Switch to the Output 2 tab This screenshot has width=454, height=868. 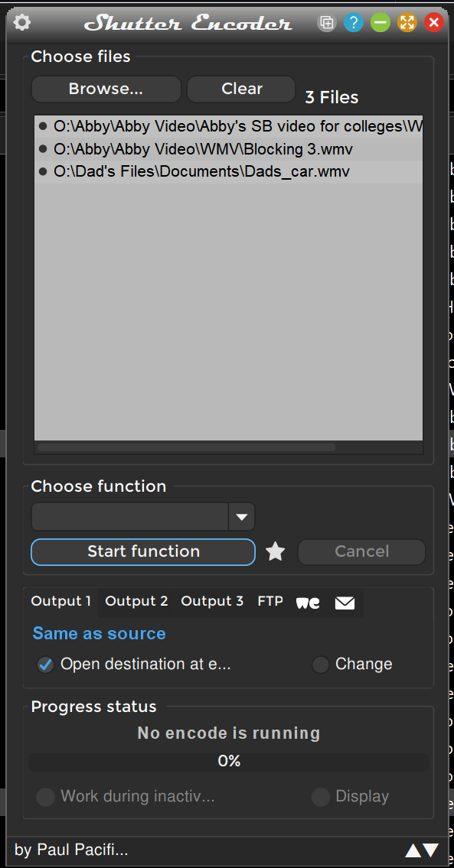[x=136, y=601]
